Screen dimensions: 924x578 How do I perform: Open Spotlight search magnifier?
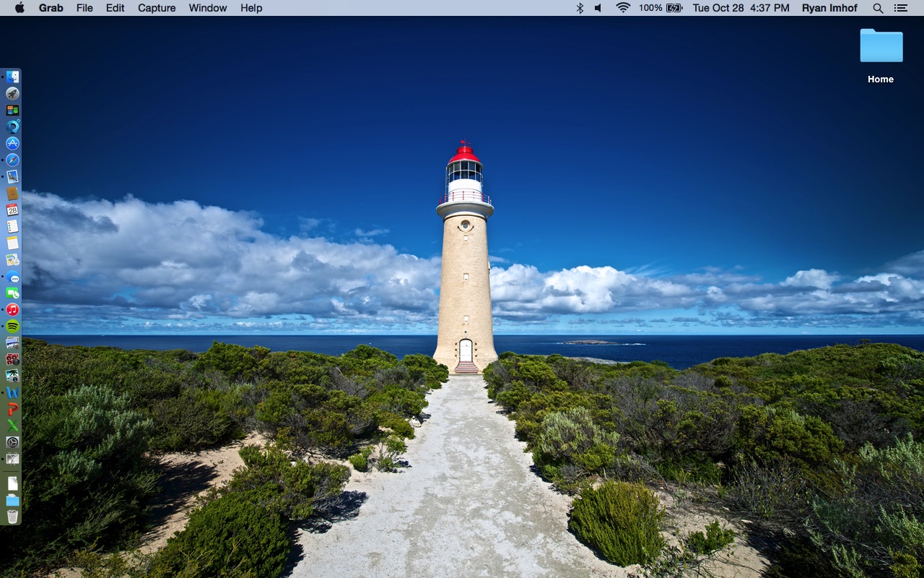point(878,8)
